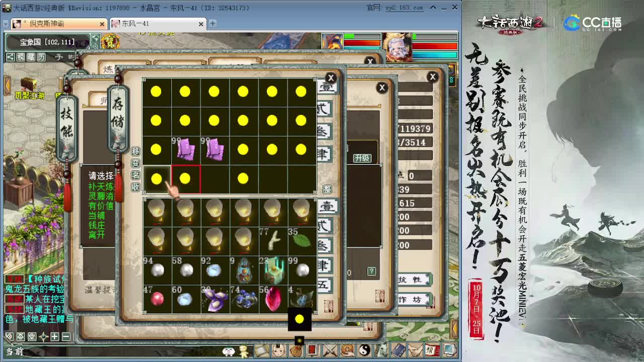The height and width of the screenshot is (362, 644).
Task: Click the dark ship item with count 4
Action: [301, 299]
